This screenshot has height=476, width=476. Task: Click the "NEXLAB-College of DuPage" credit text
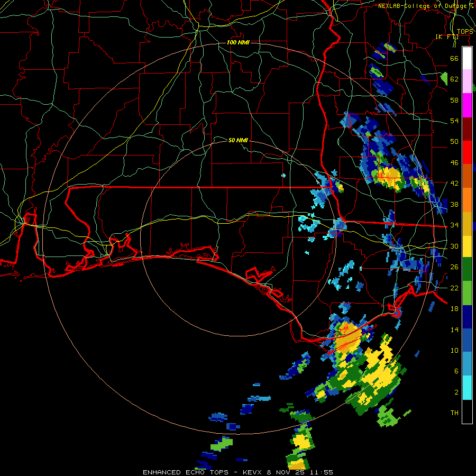pyautogui.click(x=422, y=6)
